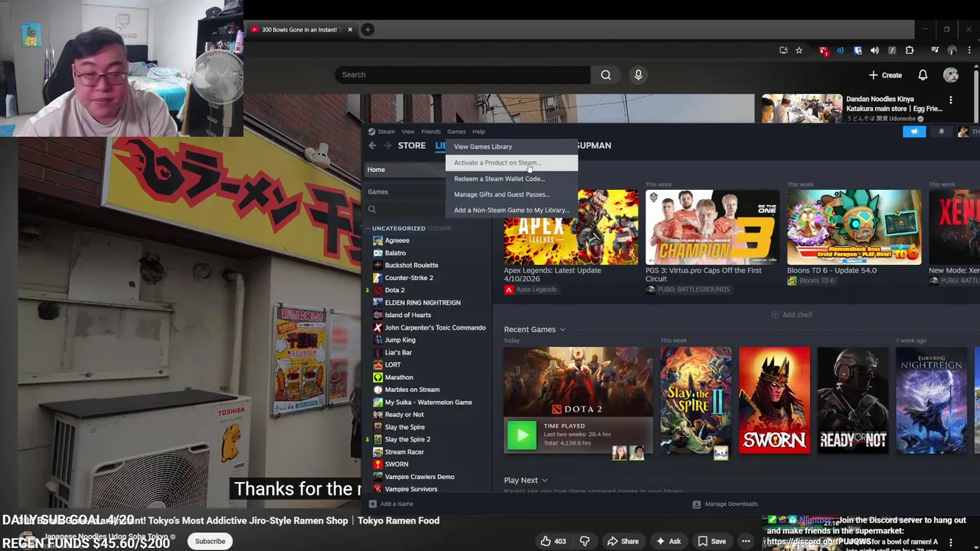
Task: Select Vampire Survivors in the library
Action: 410,489
